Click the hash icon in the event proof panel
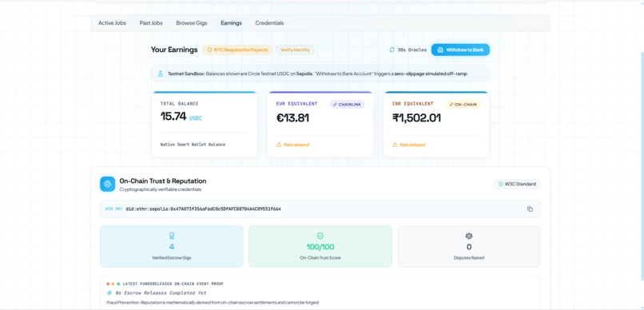 (109, 293)
